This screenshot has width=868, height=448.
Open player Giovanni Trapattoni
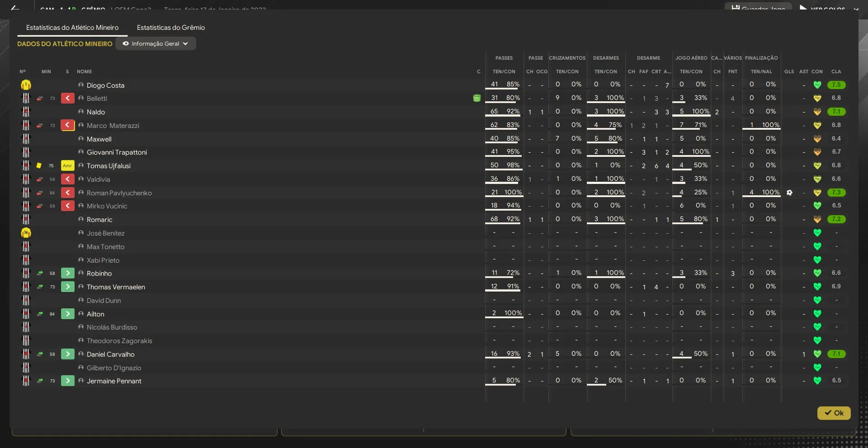click(117, 152)
